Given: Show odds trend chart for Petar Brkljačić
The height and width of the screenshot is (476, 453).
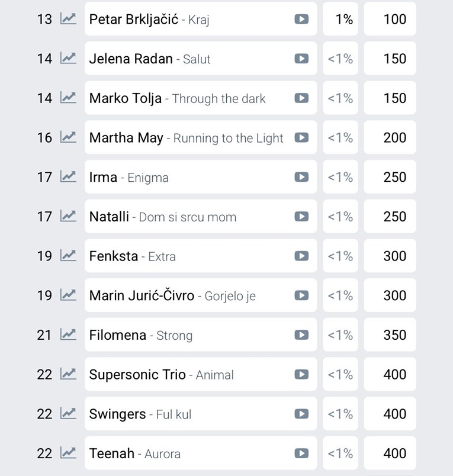Looking at the screenshot, I should (68, 19).
